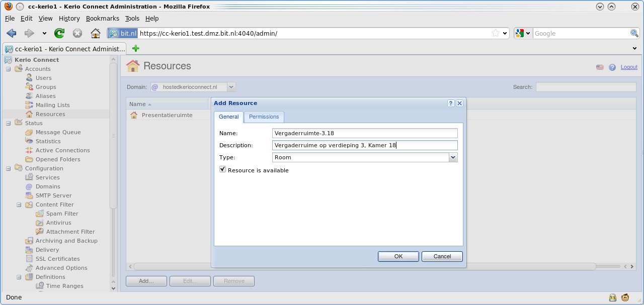Click the Mailing Lists icon

[x=29, y=105]
